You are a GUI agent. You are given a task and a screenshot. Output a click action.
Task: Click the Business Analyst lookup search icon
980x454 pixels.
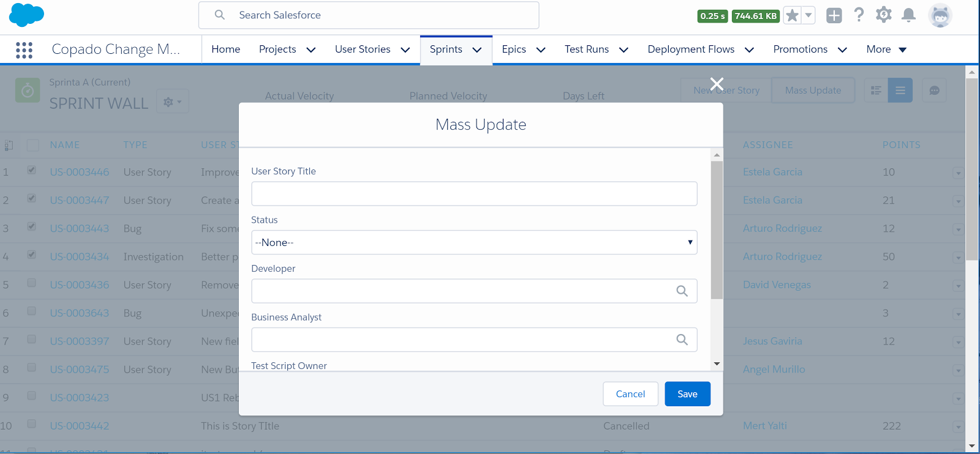[682, 340]
